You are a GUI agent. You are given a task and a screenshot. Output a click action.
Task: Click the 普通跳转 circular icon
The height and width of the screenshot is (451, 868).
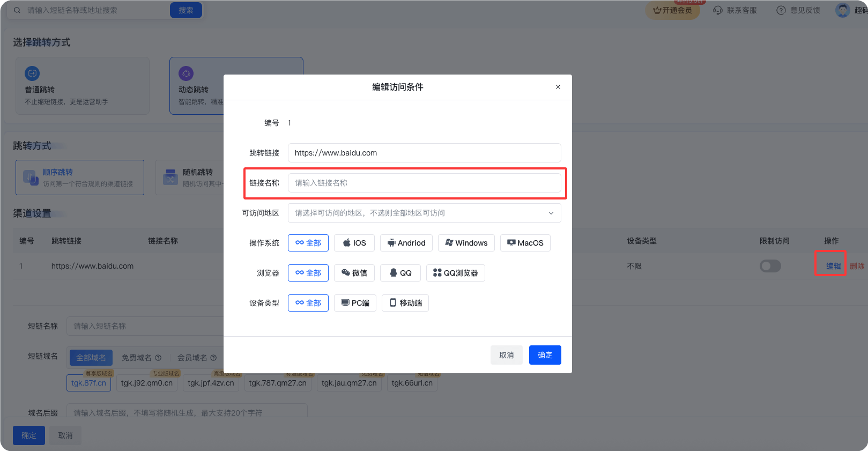32,73
